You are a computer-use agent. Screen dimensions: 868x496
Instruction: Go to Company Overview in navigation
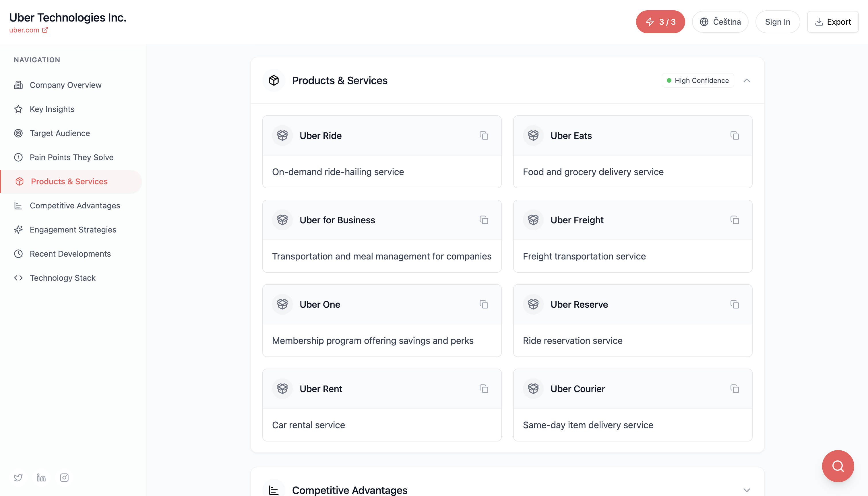[x=65, y=85]
